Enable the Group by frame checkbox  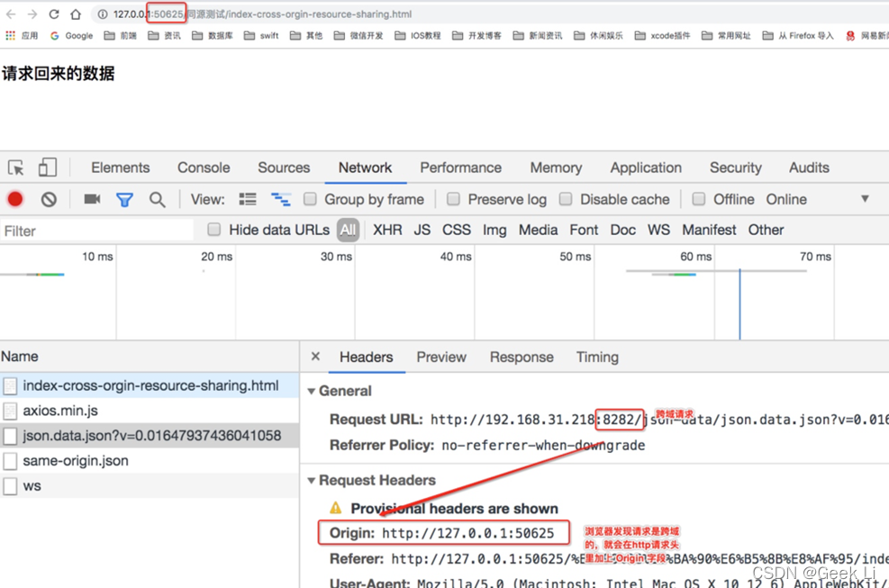(x=310, y=199)
